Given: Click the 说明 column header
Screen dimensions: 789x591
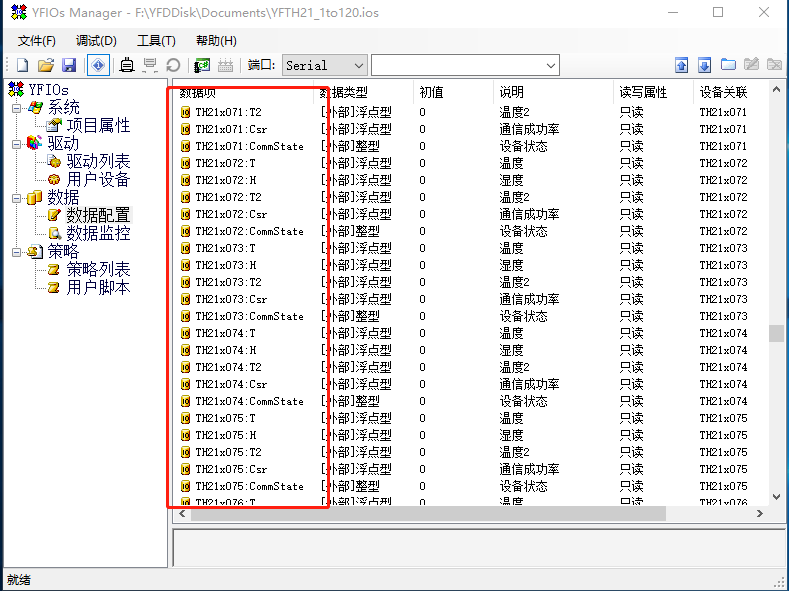Looking at the screenshot, I should click(554, 92).
